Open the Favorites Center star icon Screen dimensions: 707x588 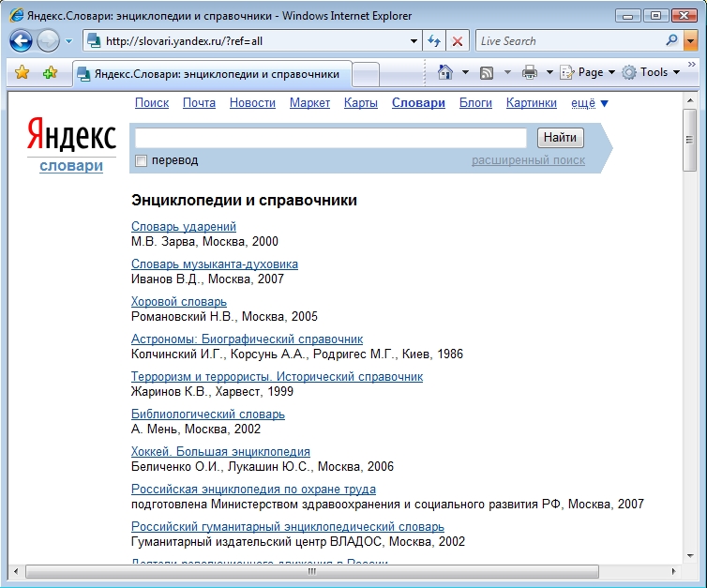click(x=22, y=72)
